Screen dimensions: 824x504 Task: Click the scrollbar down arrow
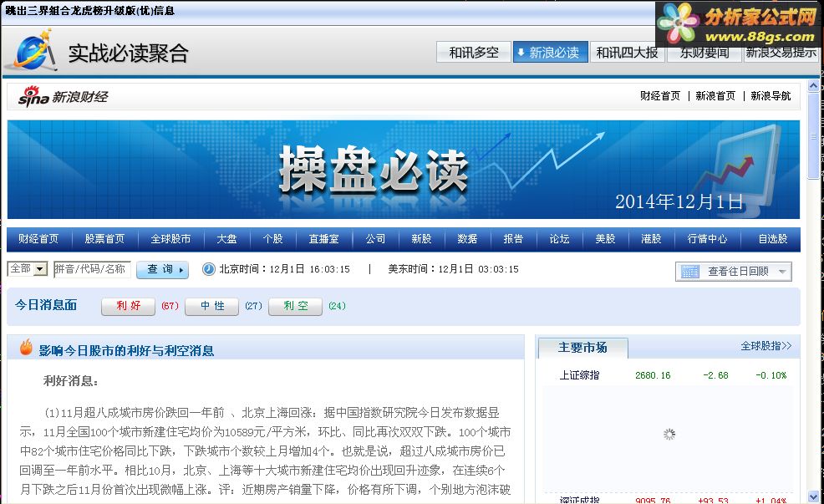tap(813, 496)
